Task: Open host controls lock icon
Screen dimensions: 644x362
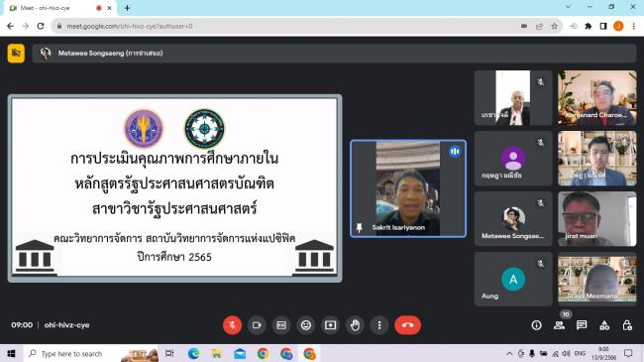Action: pyautogui.click(x=627, y=325)
